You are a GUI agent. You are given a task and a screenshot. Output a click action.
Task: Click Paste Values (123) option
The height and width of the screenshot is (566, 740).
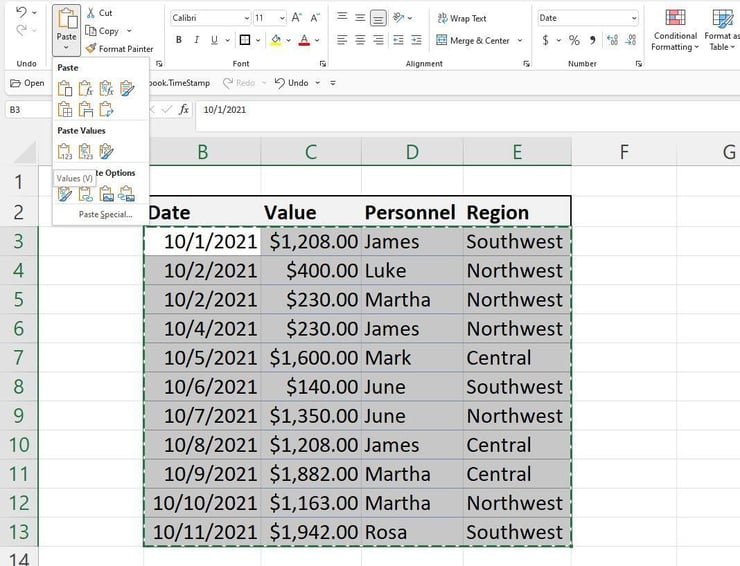(65, 152)
